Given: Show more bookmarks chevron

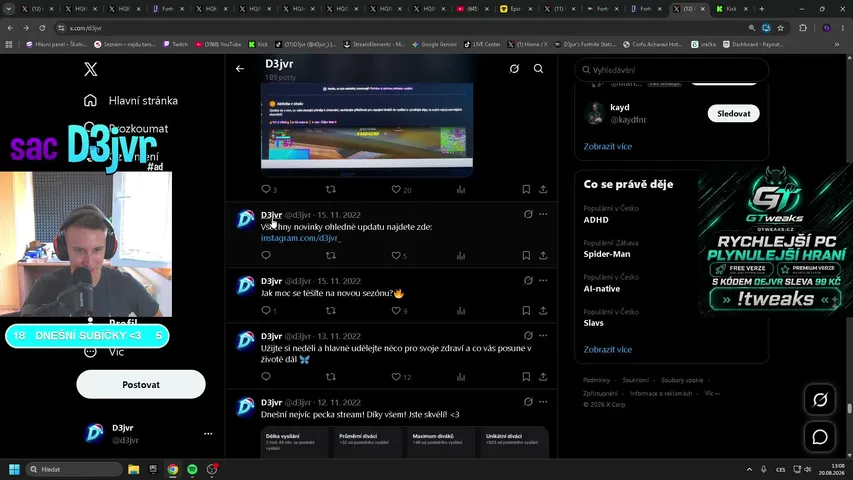Looking at the screenshot, I should coord(837,44).
